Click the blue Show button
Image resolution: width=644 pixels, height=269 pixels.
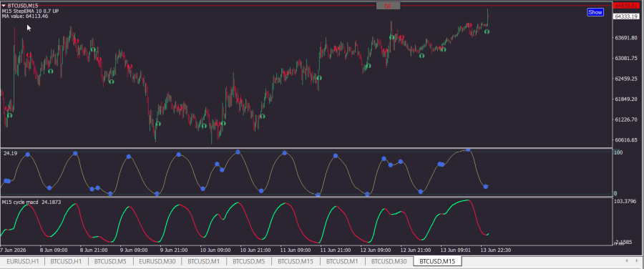[595, 12]
